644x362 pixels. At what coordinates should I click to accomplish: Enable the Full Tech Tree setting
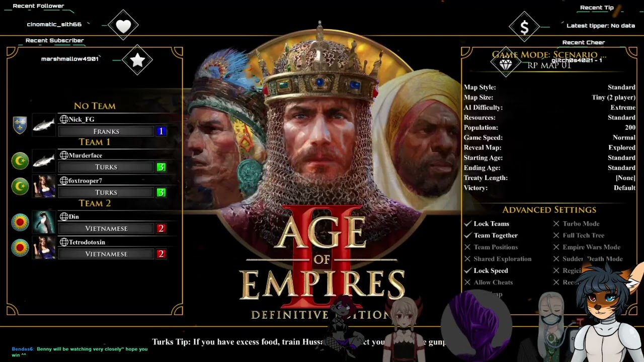[x=579, y=235]
